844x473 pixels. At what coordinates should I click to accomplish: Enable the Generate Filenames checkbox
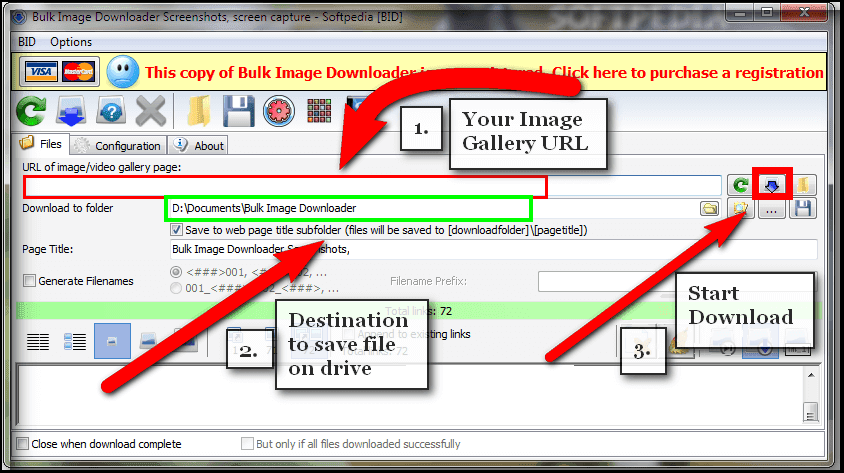(30, 281)
